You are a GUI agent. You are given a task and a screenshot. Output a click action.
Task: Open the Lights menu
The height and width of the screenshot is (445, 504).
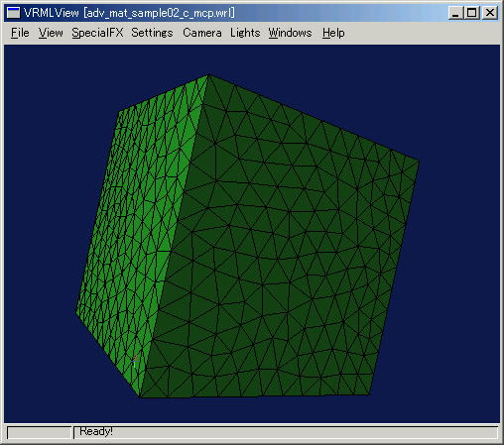click(245, 33)
